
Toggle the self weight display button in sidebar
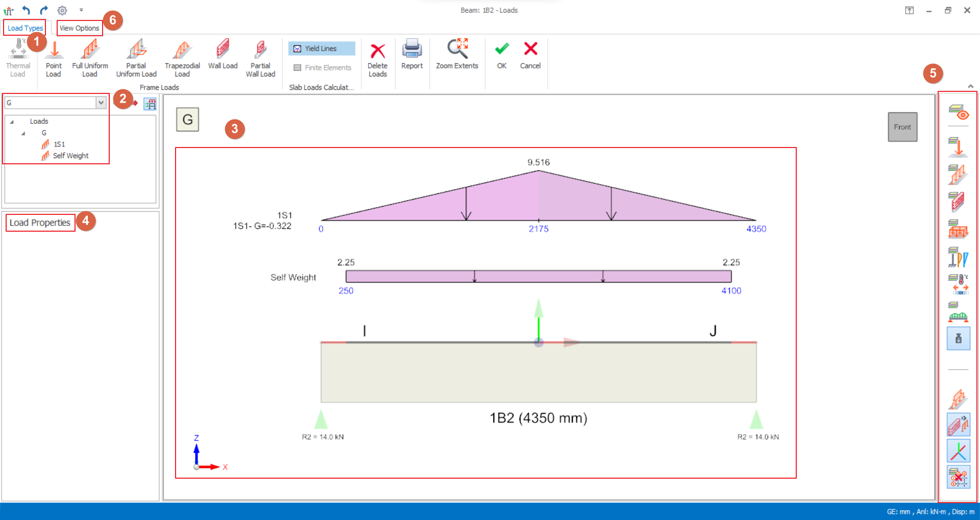point(958,338)
